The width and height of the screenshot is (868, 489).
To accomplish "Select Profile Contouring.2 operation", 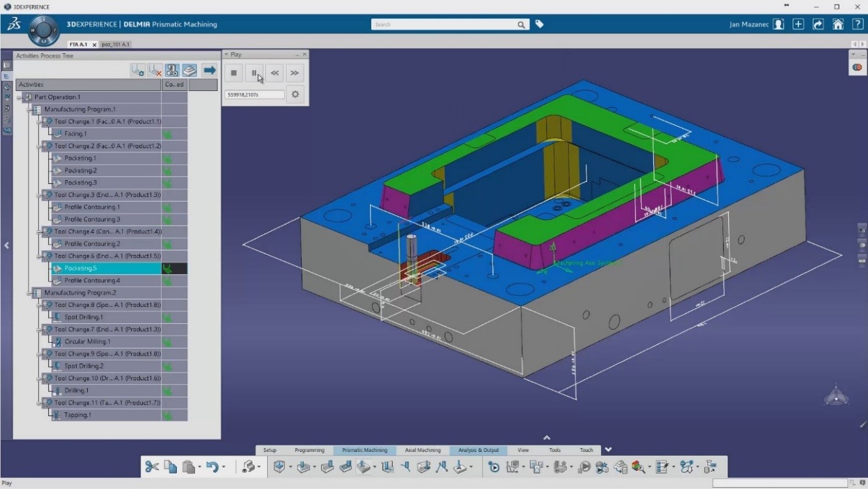I will click(92, 244).
